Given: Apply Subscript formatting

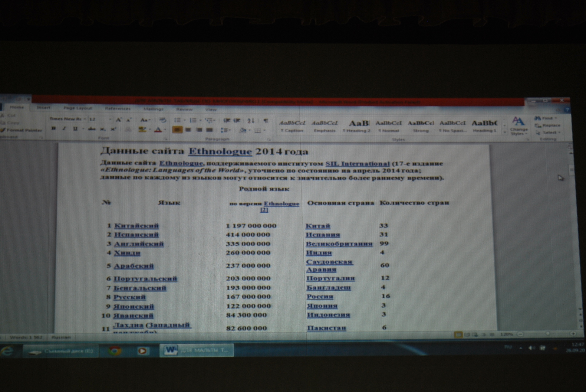Looking at the screenshot, I should [103, 129].
